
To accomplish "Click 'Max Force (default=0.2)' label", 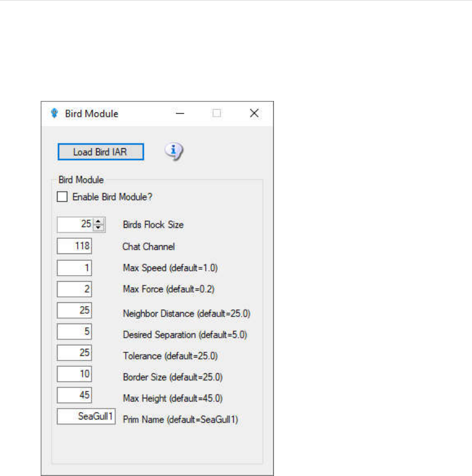I will pos(169,289).
